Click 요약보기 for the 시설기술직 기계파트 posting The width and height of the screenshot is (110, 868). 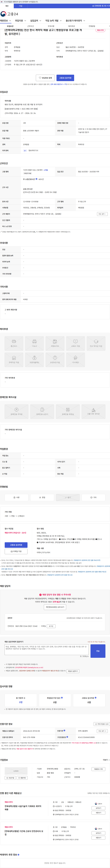point(98,808)
